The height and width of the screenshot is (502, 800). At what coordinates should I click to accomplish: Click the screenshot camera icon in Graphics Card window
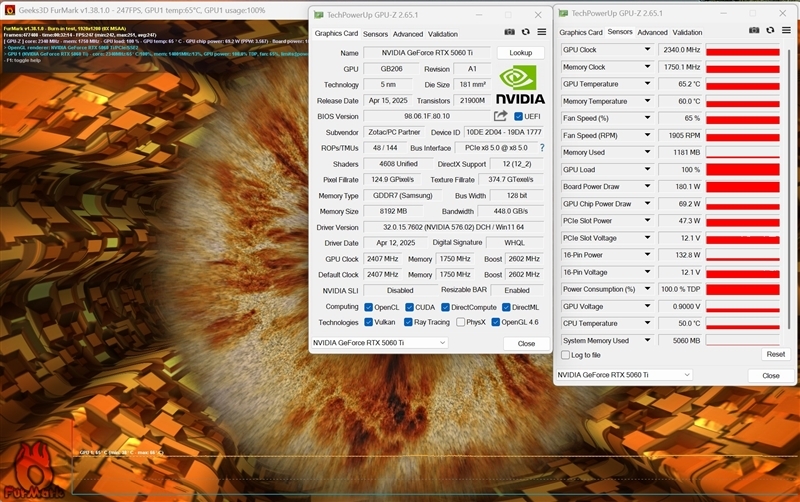509,32
